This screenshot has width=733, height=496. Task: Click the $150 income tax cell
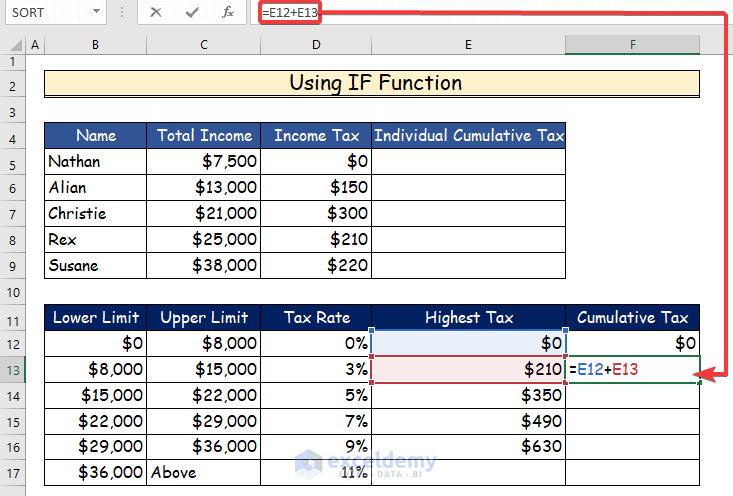click(316, 188)
